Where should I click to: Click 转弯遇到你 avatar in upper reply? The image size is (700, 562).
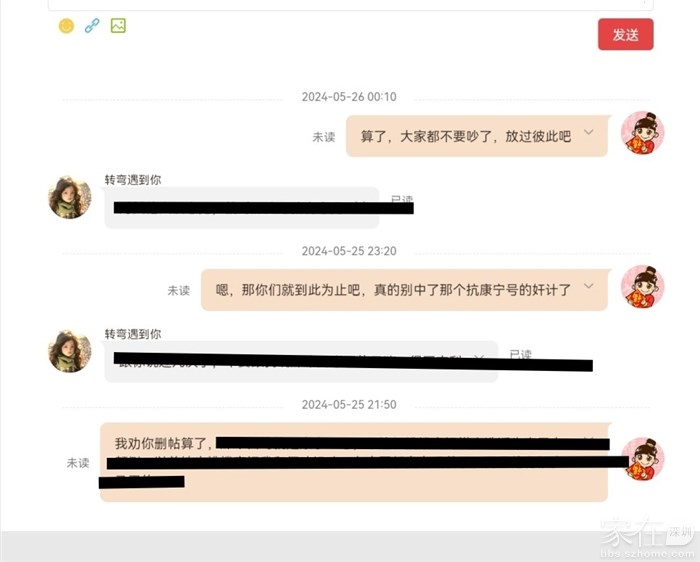tap(70, 197)
